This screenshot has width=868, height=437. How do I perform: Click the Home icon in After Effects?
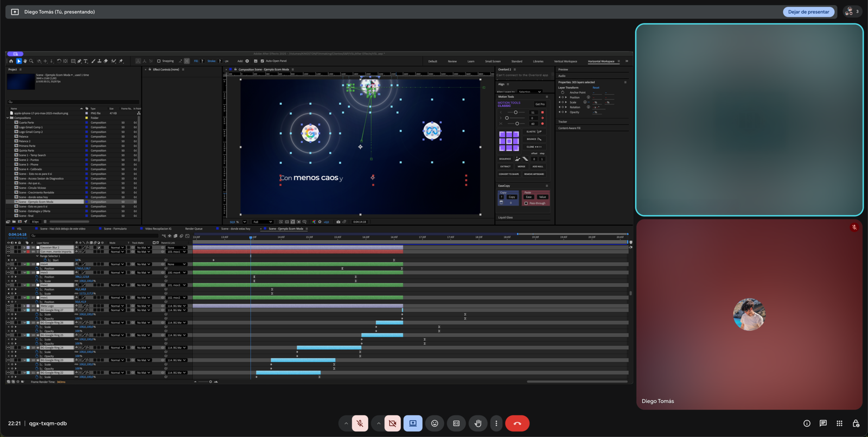coord(11,61)
